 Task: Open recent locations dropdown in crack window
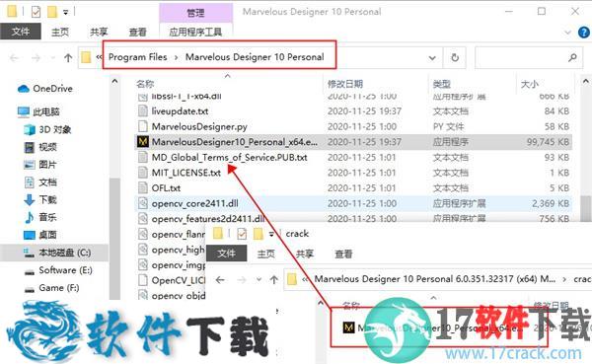[x=259, y=280]
